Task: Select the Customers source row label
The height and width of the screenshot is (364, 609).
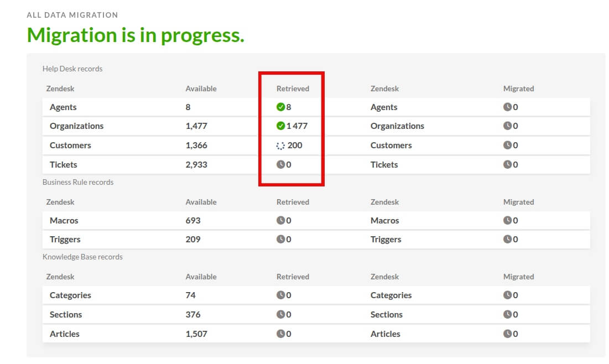Action: [x=70, y=145]
